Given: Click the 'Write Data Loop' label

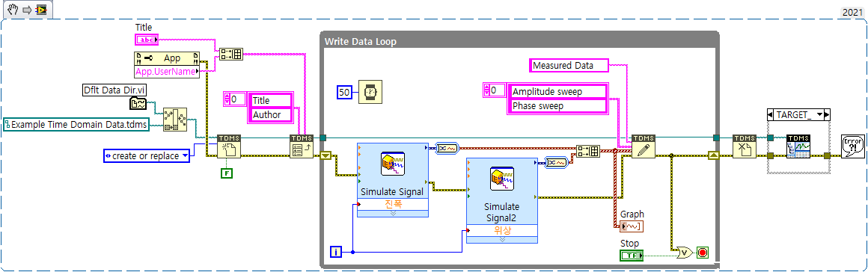Looking at the screenshot, I should (x=361, y=41).
